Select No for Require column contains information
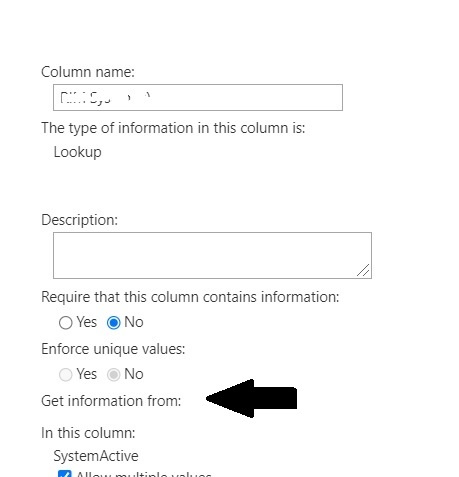 113,322
